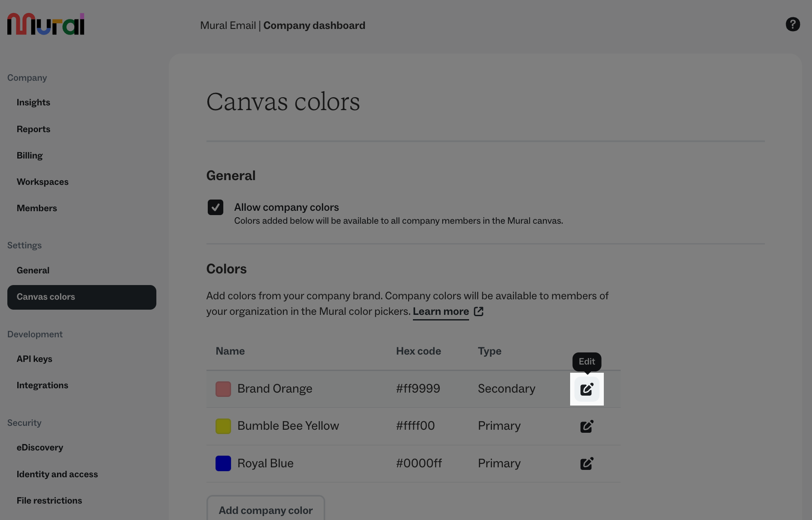Click the #0000ff hex code value
The height and width of the screenshot is (520, 812).
coord(419,463)
